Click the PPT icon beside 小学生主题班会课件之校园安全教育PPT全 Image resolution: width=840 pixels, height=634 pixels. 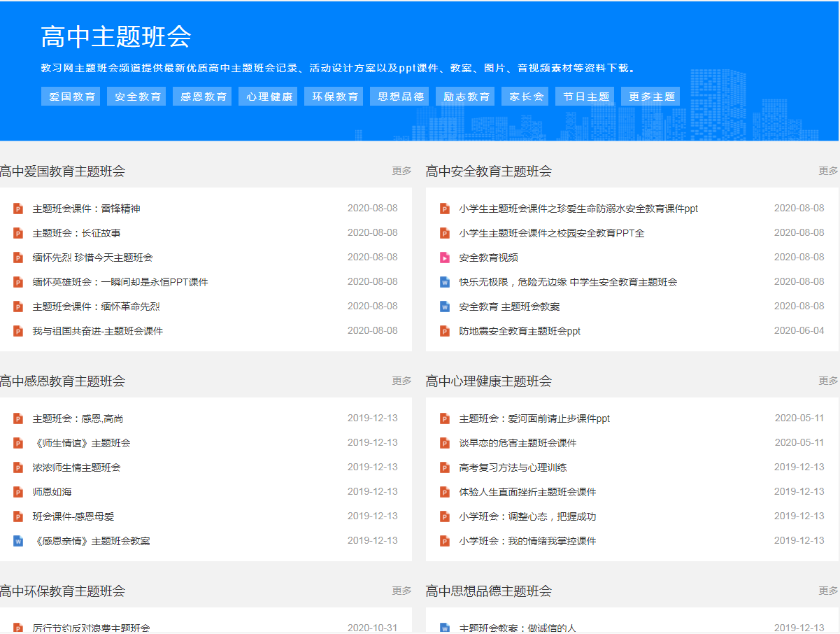coord(445,233)
